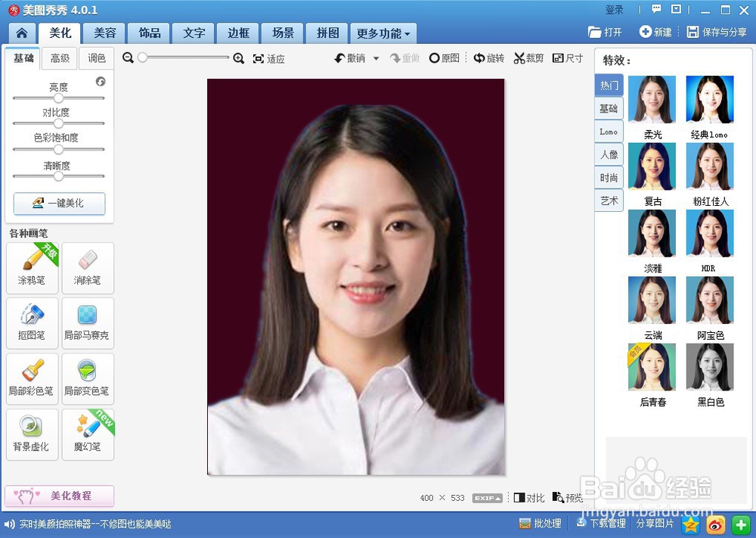Open 批处理 batch processing

tap(540, 524)
